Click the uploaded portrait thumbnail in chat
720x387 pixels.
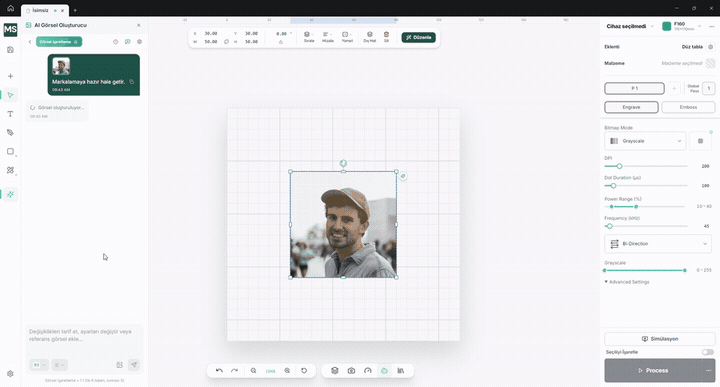tap(61, 66)
